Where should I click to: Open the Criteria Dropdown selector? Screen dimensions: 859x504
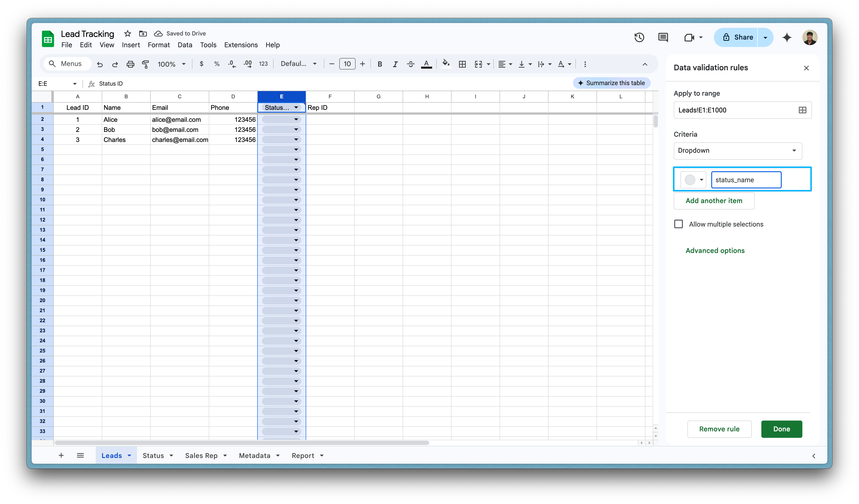click(738, 151)
